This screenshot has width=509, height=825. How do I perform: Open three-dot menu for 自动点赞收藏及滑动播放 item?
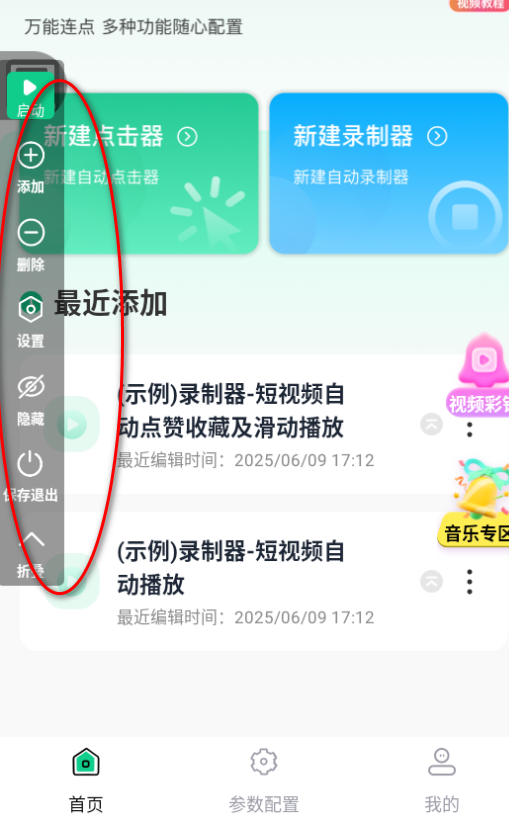point(470,430)
